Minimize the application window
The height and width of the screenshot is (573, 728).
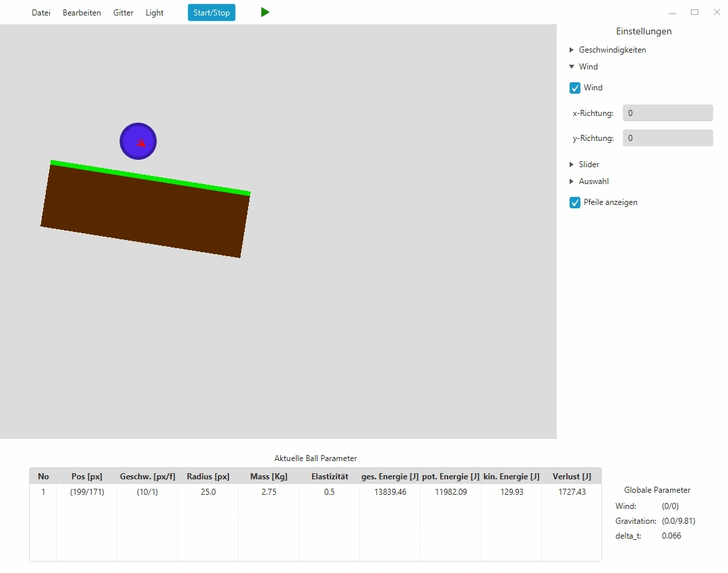tap(672, 13)
